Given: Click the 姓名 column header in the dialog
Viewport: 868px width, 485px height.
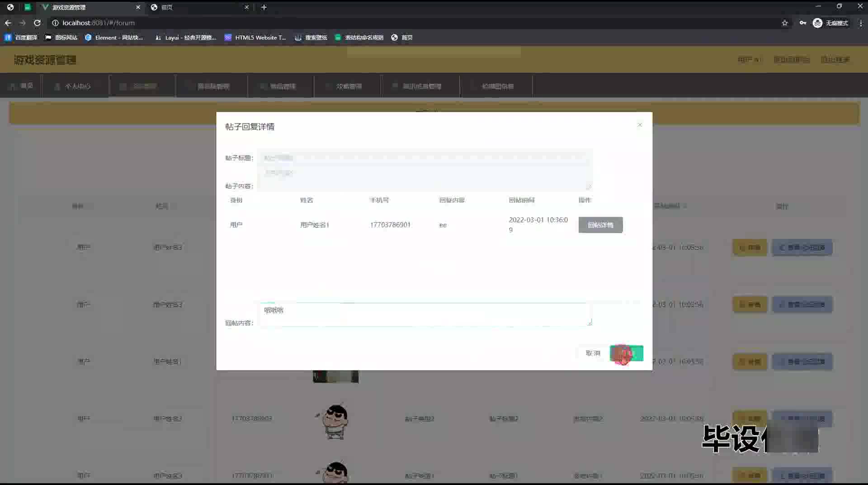Looking at the screenshot, I should pyautogui.click(x=307, y=200).
